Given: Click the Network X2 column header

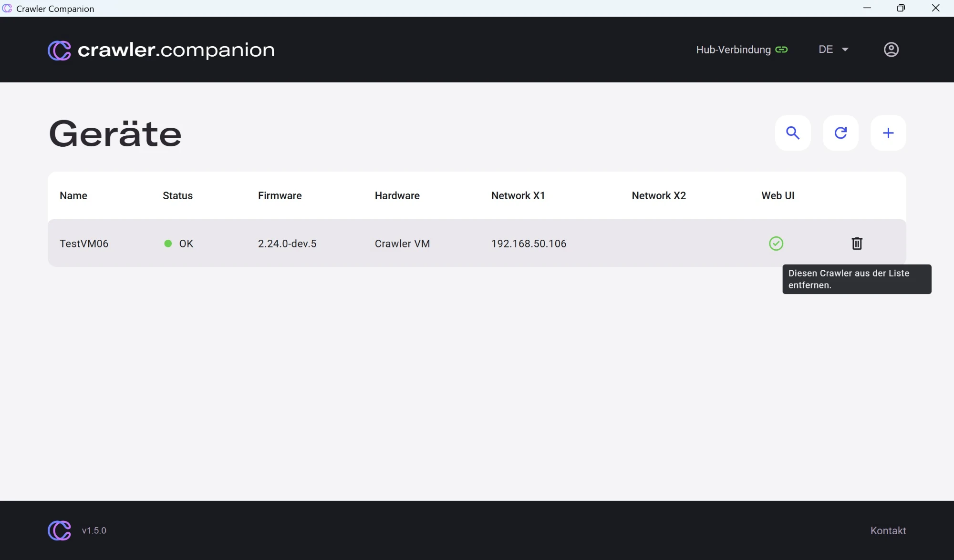Looking at the screenshot, I should (659, 195).
